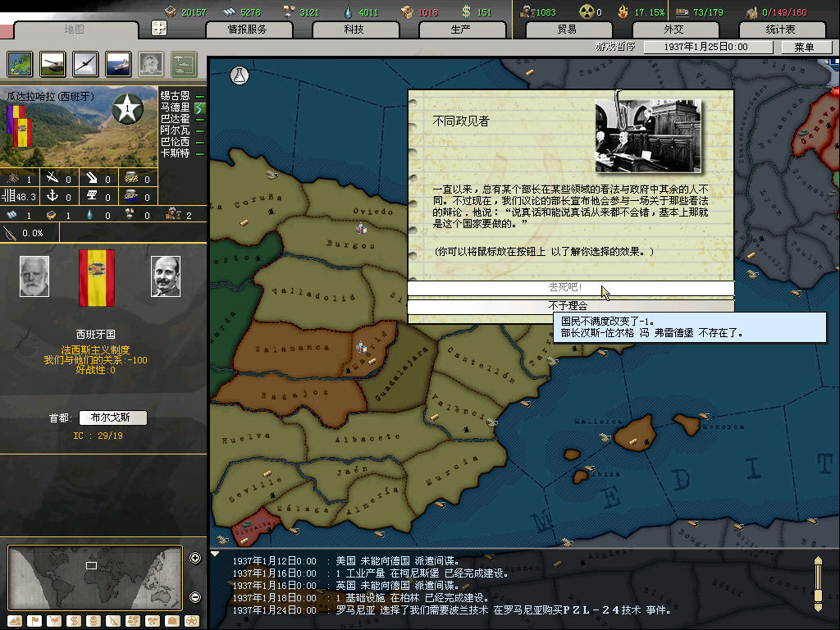The image size is (840, 630).
Task: Select the partisan map mode (rifle icon)
Action: pos(113,621)
